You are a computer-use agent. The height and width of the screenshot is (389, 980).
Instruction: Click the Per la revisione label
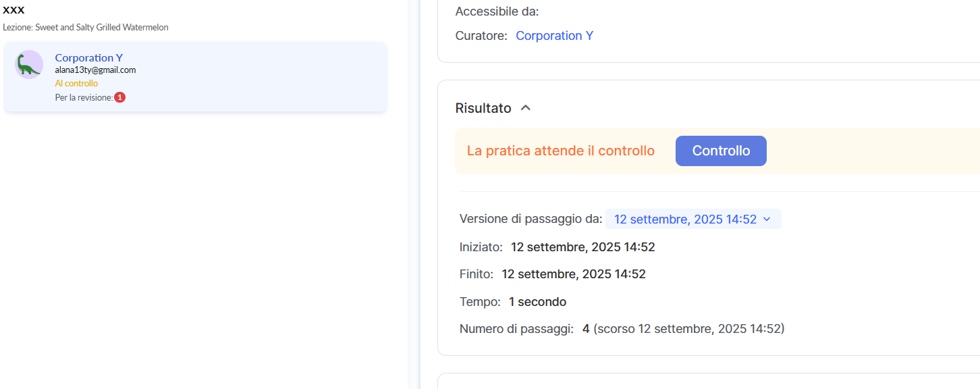[84, 98]
